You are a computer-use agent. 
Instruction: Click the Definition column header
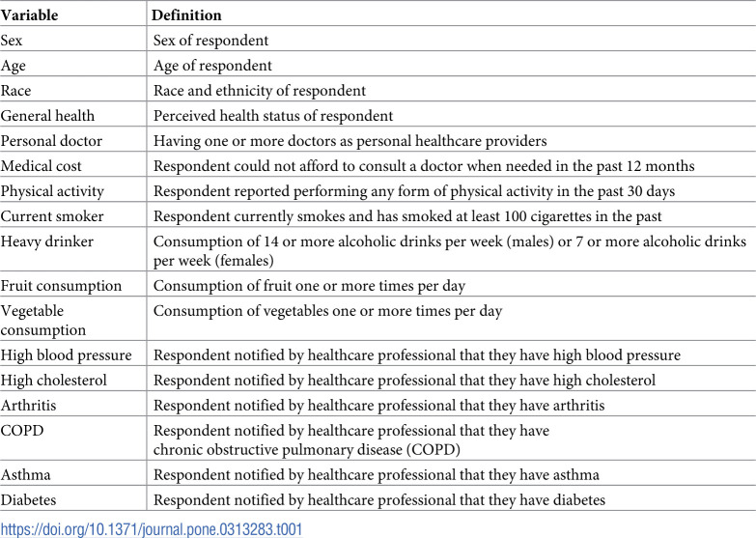coord(187,15)
